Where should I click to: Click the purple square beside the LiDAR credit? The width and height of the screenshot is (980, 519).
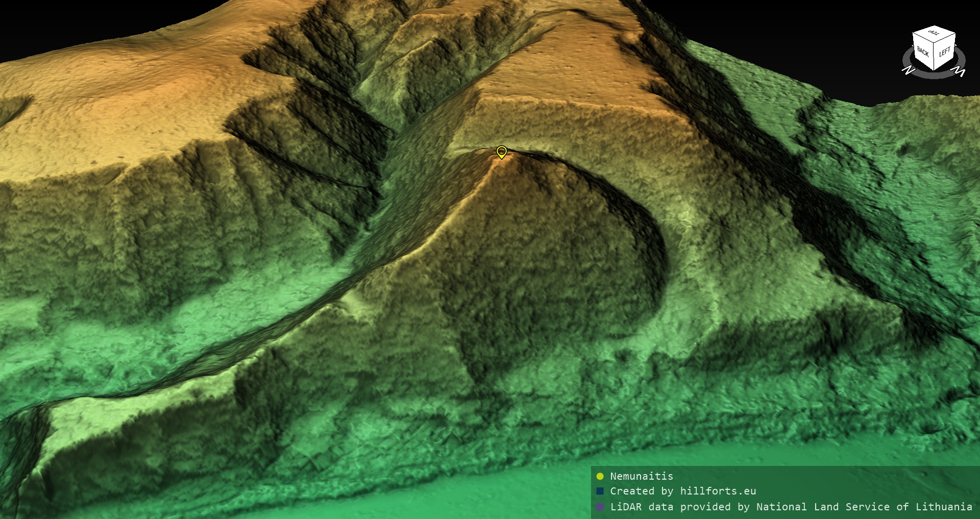pyautogui.click(x=600, y=507)
